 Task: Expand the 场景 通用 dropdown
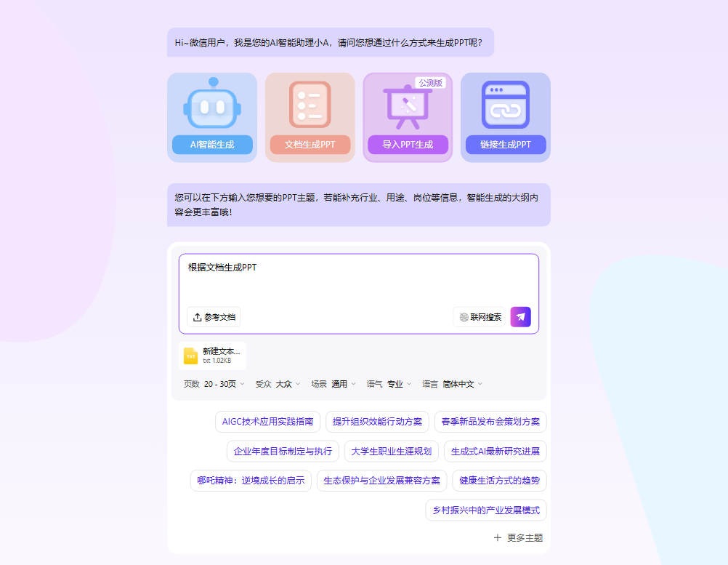pos(333,384)
